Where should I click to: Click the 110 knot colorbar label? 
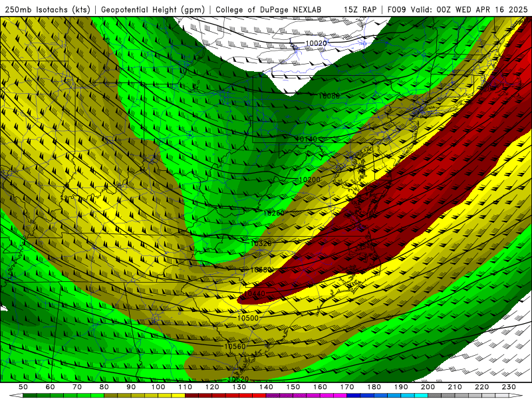pos(186,387)
